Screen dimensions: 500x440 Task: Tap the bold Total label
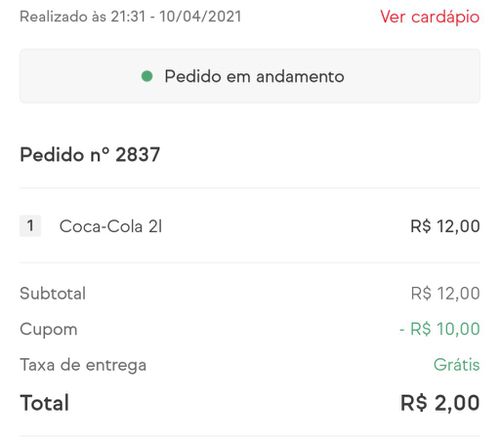tap(45, 403)
